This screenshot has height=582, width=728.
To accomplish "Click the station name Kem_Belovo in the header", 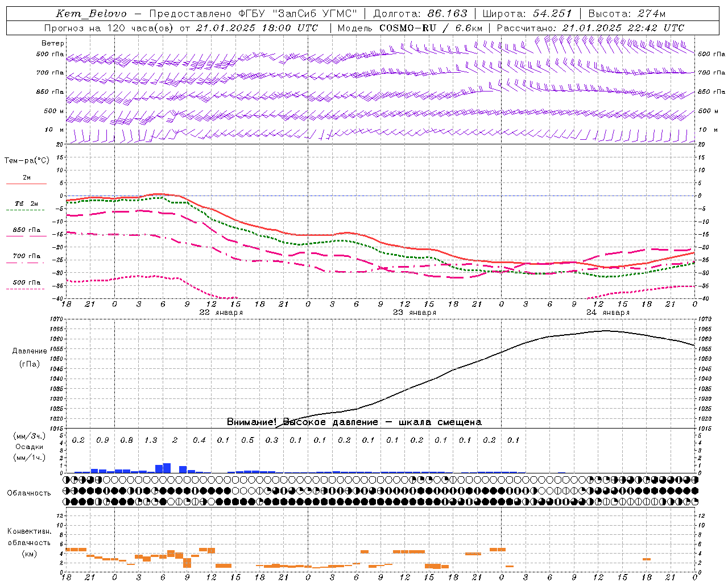I will pos(91,14).
